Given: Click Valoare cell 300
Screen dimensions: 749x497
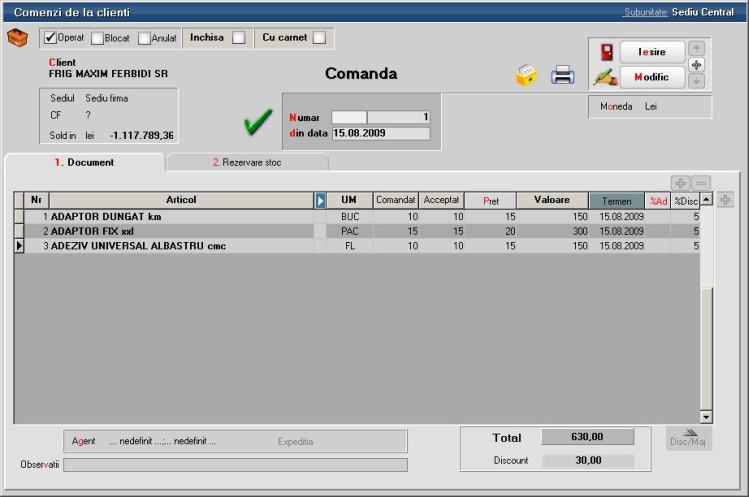Looking at the screenshot, I should [552, 231].
